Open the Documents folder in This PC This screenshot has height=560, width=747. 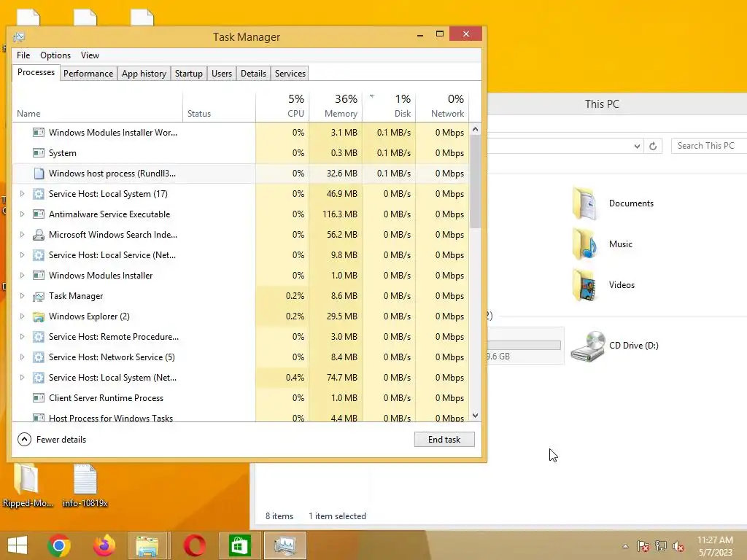[x=585, y=203]
